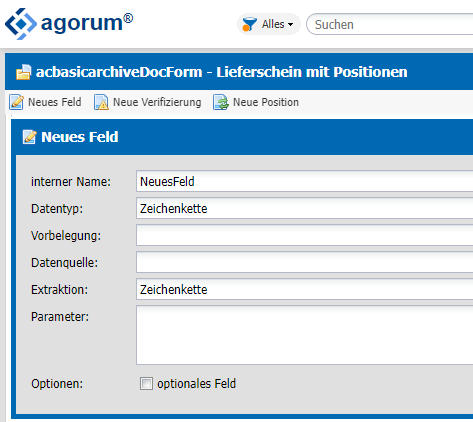Focus the Suchen search field
Viewport: 473px width, 422px height.
click(389, 24)
